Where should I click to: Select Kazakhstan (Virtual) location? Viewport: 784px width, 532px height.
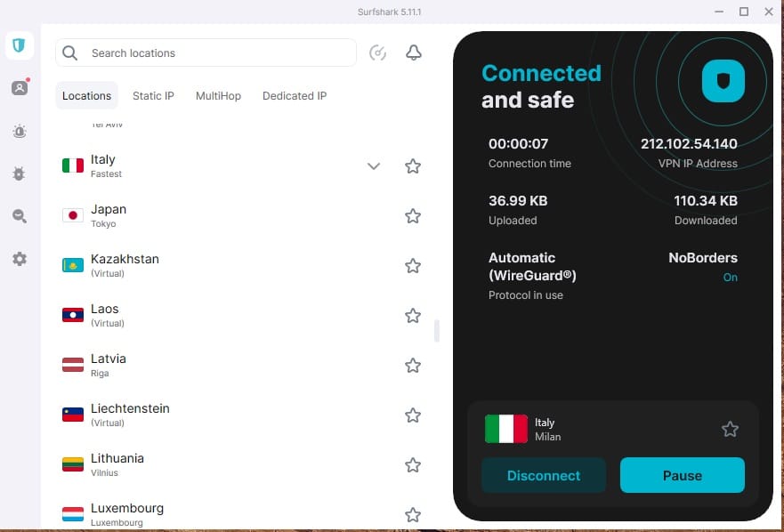[x=241, y=265]
